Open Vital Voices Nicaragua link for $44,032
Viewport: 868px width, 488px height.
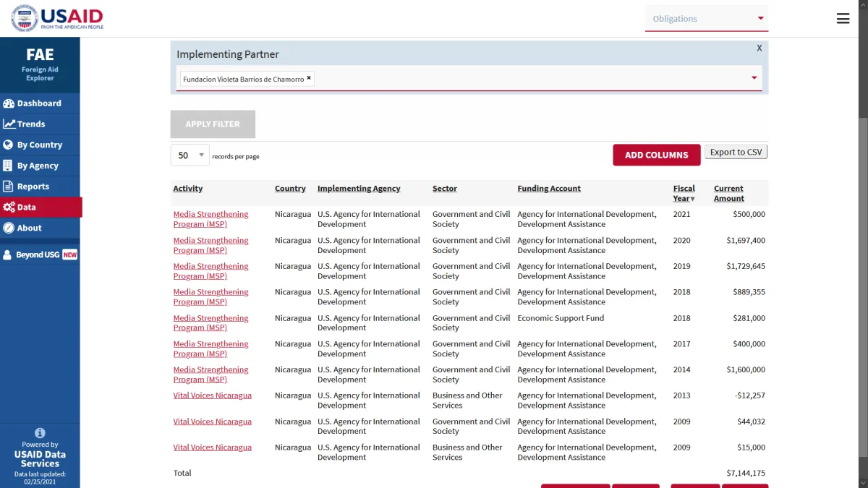tap(213, 421)
